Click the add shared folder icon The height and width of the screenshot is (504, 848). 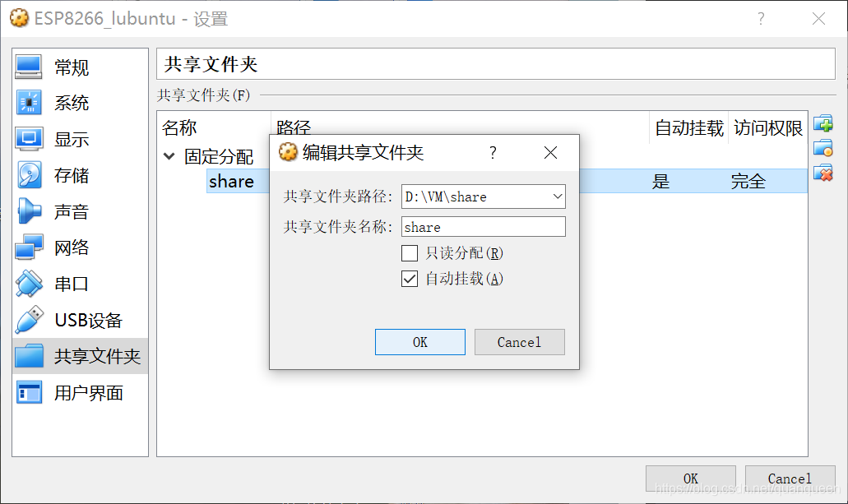point(823,123)
